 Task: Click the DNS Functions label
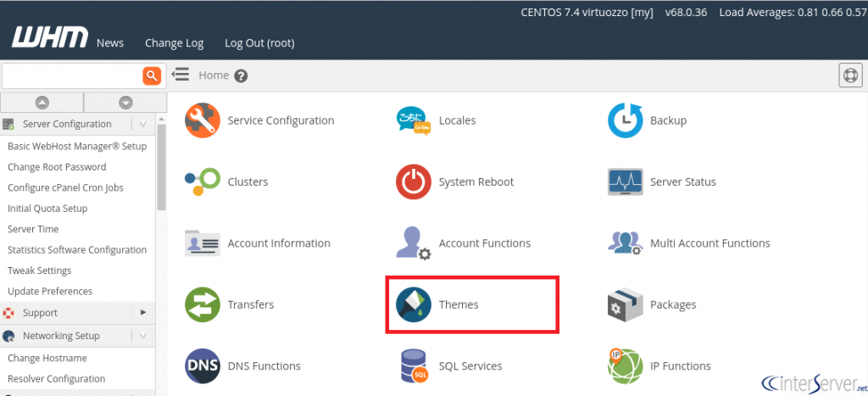264,366
